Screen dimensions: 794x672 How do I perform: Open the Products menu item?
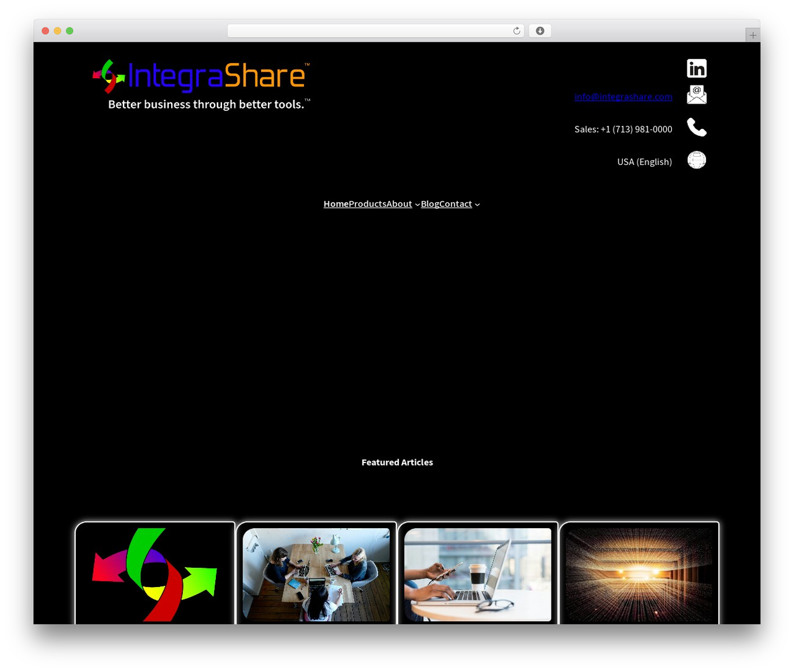click(367, 204)
